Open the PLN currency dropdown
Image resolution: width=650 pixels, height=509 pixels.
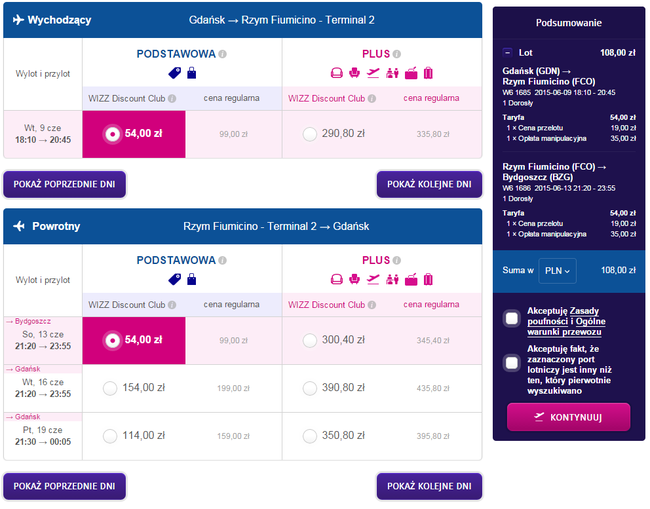point(557,271)
